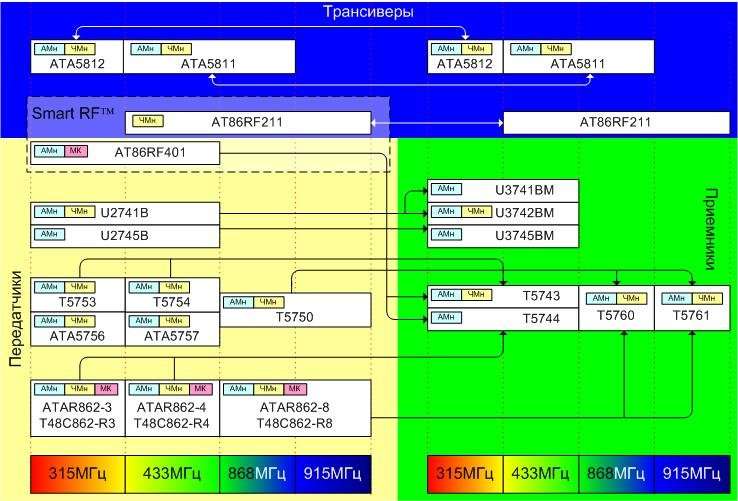Select the T5750 transmitter label
738x501 pixels.
[x=295, y=317]
